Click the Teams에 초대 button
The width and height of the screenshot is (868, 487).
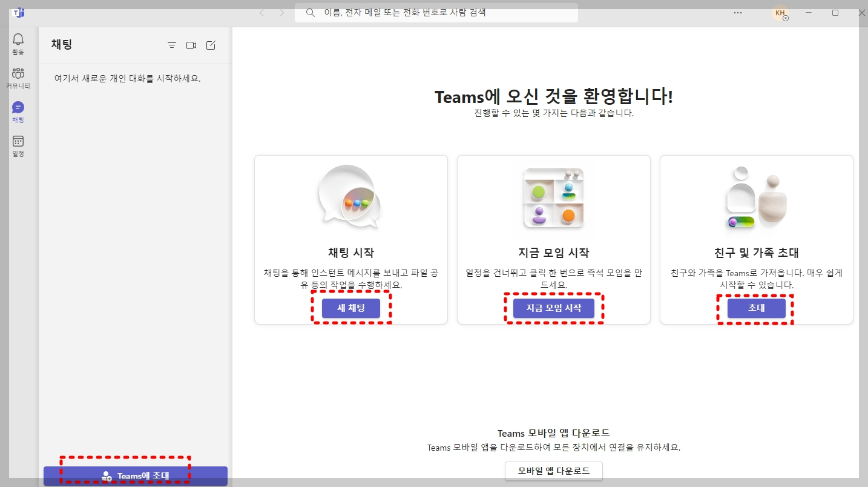(x=136, y=476)
